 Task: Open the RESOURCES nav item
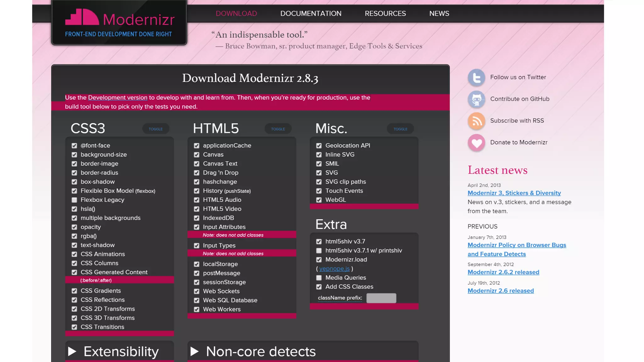(385, 14)
